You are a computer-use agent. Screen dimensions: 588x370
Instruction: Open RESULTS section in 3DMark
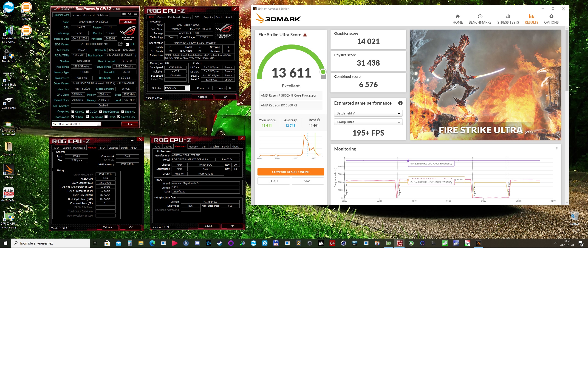[x=531, y=19]
